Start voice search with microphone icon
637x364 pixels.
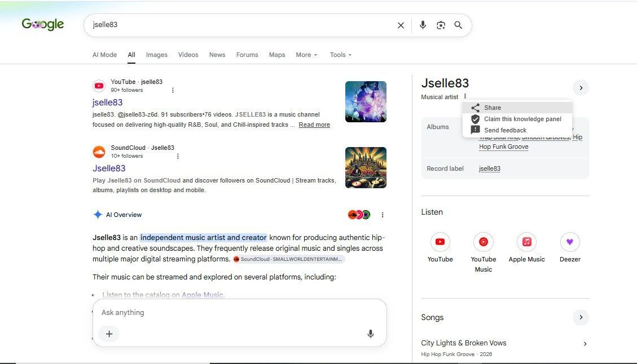pyautogui.click(x=423, y=25)
